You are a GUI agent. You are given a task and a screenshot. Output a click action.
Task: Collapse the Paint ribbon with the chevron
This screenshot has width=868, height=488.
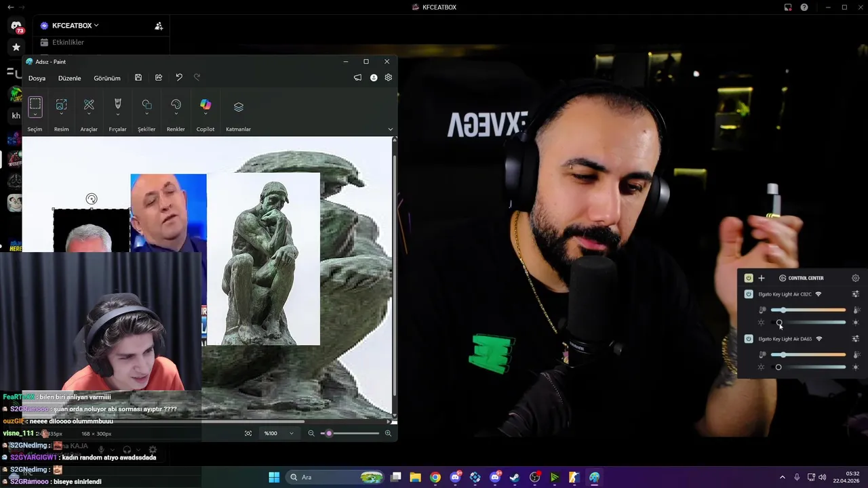coord(390,129)
